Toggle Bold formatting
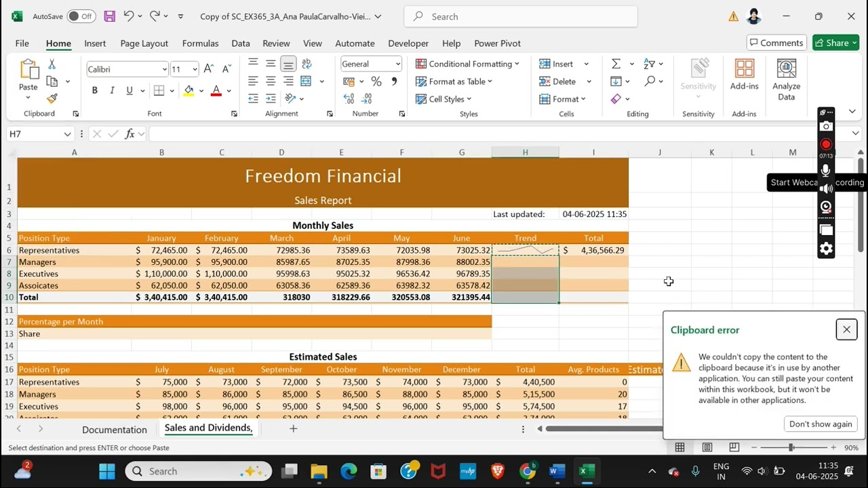This screenshot has width=868, height=488. tap(94, 90)
